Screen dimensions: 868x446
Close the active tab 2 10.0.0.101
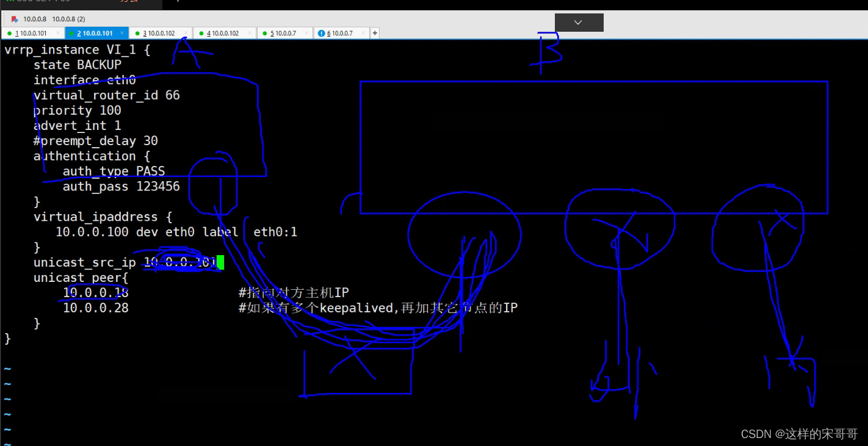tap(122, 33)
